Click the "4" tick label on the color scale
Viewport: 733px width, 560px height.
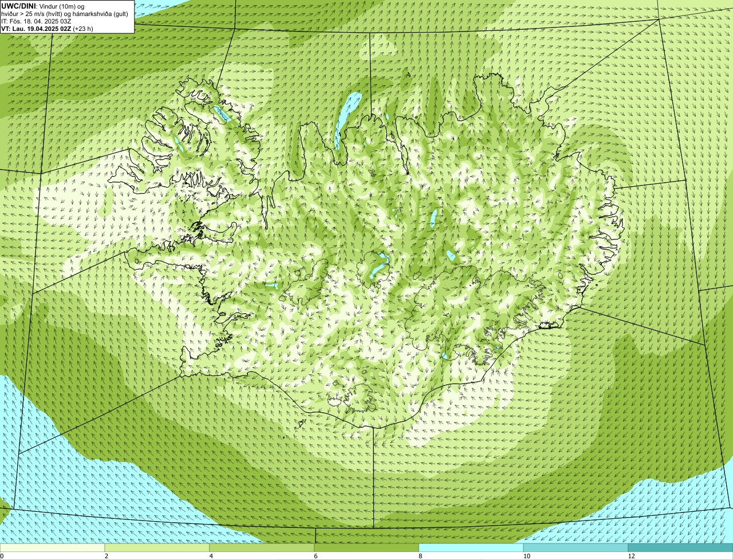point(211,556)
